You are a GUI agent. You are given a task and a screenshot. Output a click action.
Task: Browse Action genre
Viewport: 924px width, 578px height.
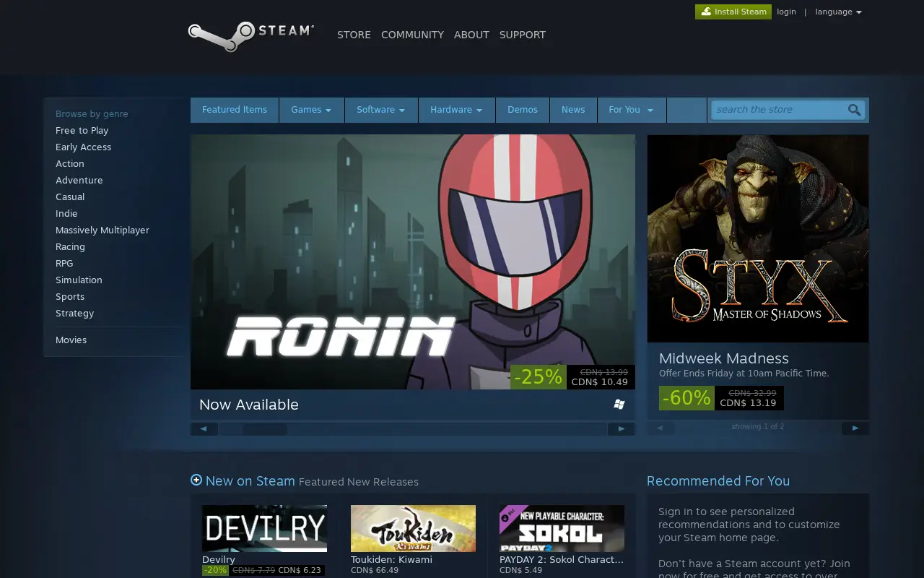[x=70, y=164]
